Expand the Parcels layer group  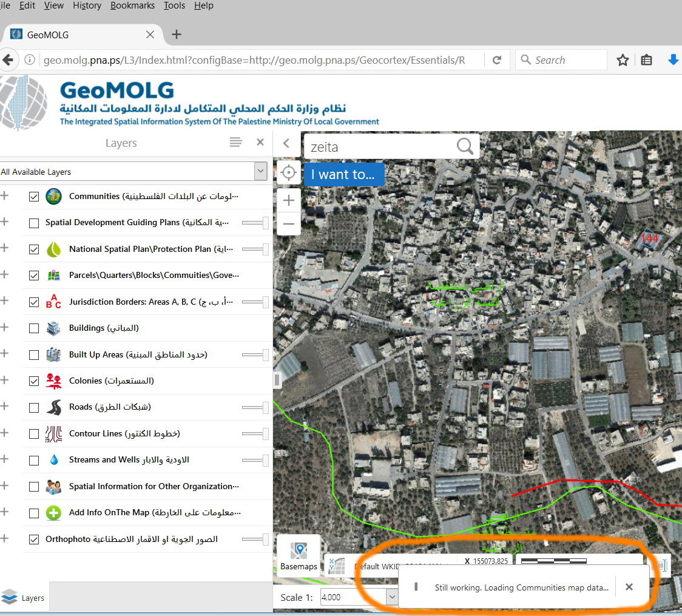(x=4, y=274)
